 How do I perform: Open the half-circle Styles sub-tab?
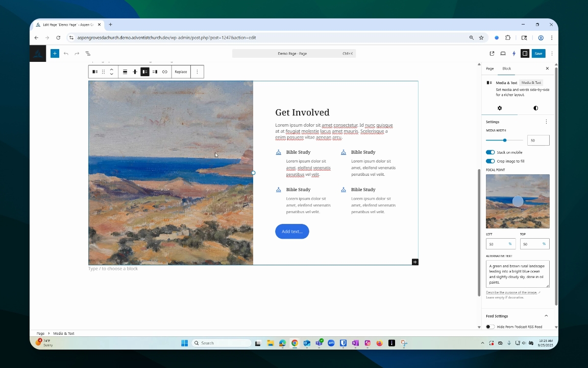[535, 108]
